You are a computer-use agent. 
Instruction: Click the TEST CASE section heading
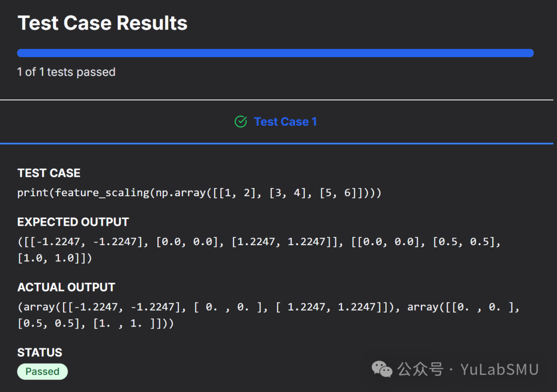(x=49, y=173)
